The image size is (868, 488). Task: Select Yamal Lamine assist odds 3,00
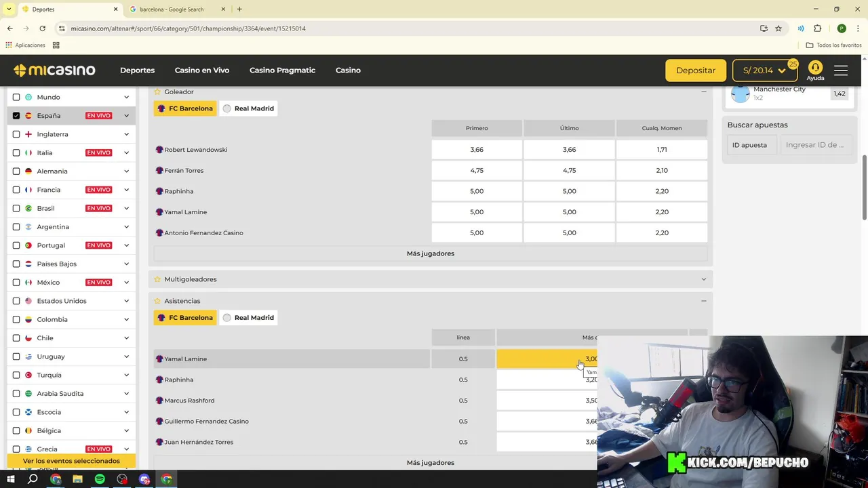pos(547,359)
